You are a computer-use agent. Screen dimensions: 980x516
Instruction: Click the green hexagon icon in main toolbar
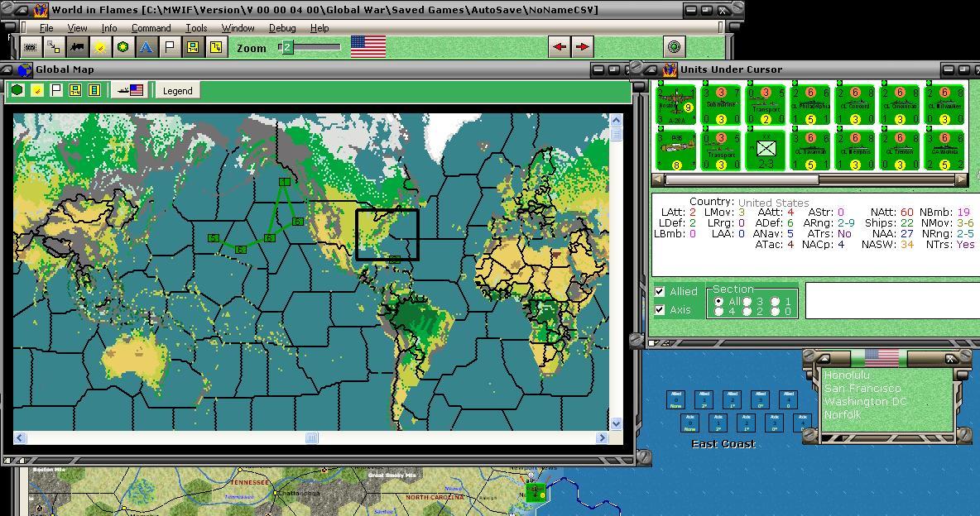(x=122, y=47)
